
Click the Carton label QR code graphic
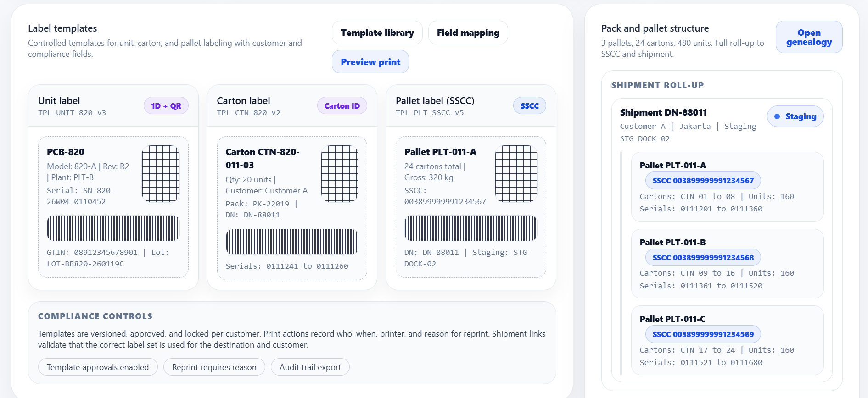pos(339,173)
